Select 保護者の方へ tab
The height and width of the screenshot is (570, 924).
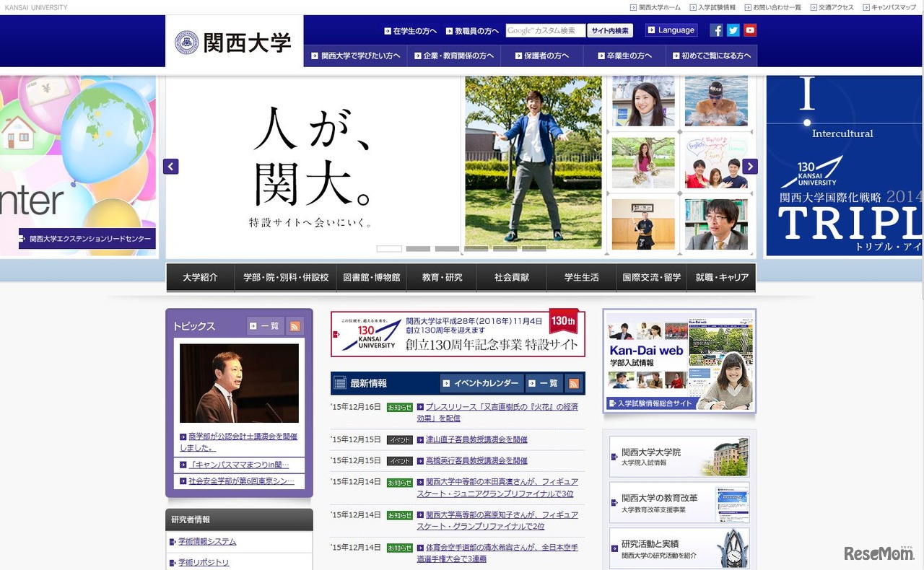542,56
